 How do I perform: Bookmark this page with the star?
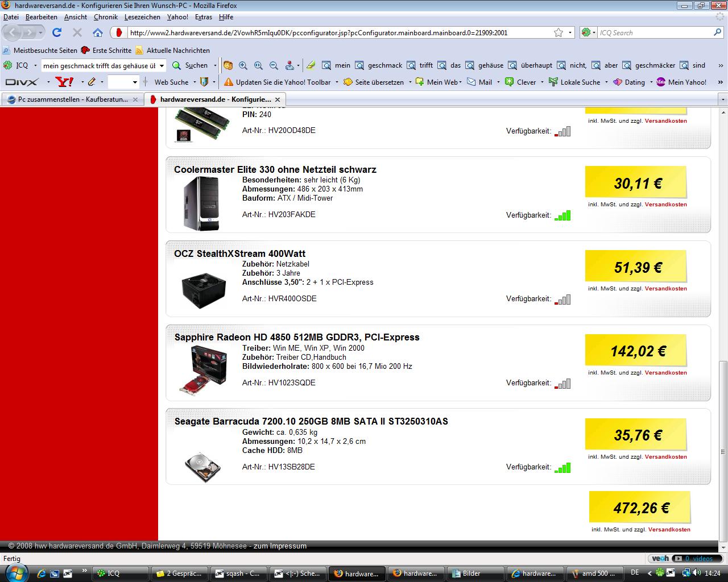(559, 32)
